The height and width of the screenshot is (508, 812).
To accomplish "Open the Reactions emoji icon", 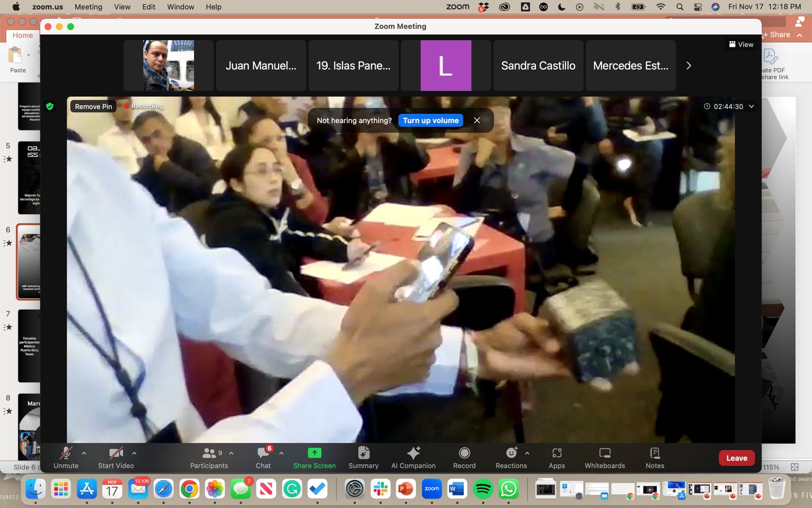I will [x=511, y=453].
